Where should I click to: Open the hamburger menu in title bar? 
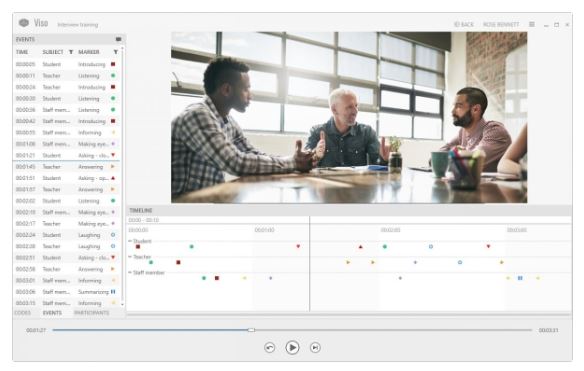tap(532, 24)
